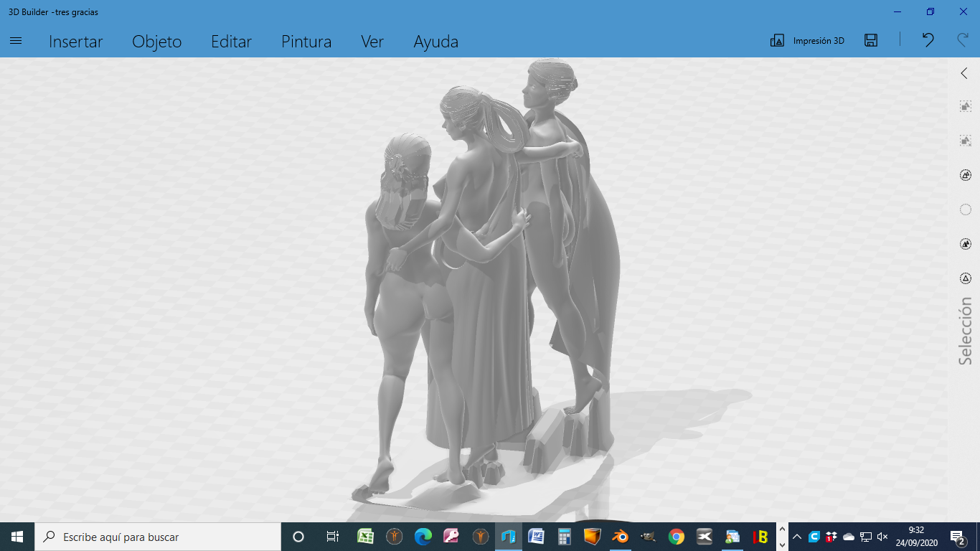
Task: Open the clock and date flyout
Action: (915, 537)
